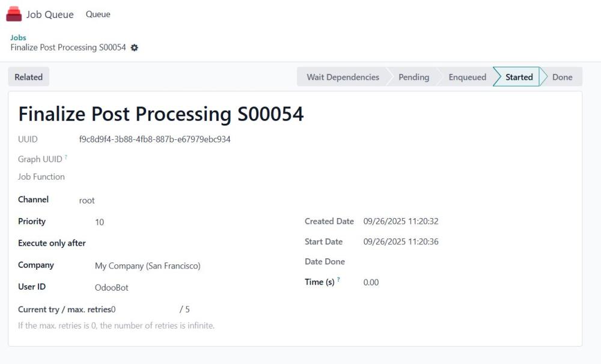
Task: Open the gear actions menu beside record name
Action: (x=134, y=47)
